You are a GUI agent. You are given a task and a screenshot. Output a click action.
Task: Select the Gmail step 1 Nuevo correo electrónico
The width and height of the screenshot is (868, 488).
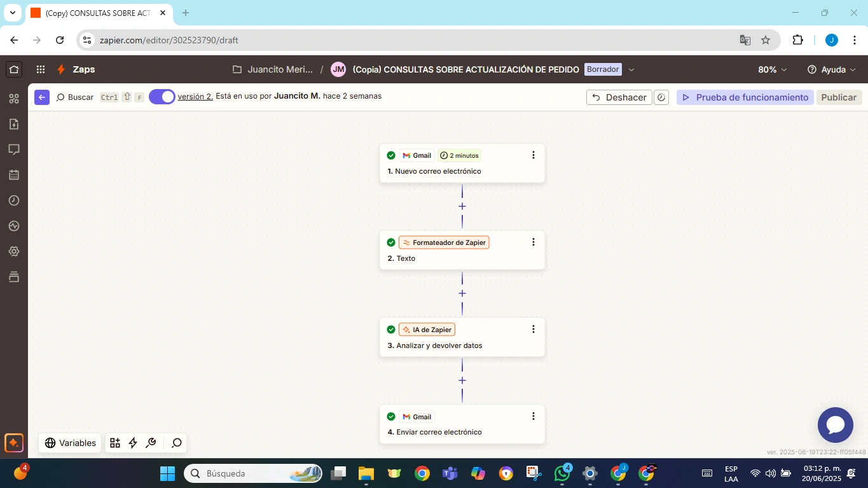click(462, 163)
